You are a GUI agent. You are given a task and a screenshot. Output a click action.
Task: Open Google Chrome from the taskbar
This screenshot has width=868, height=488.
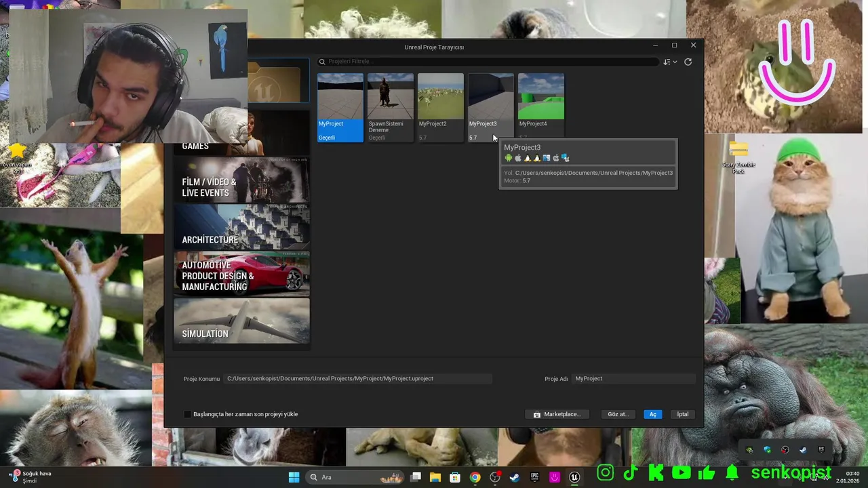[475, 477]
